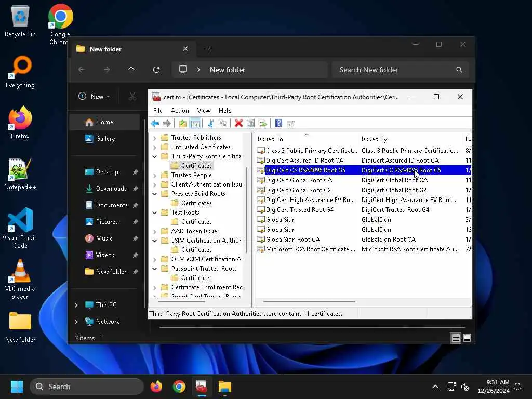This screenshot has height=399, width=532.
Task: Select the Visual Studio Code desktop icon
Action: [20, 228]
